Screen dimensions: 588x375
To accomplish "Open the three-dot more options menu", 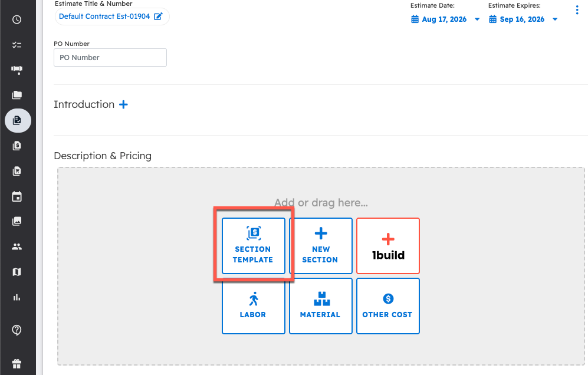I will coord(577,10).
